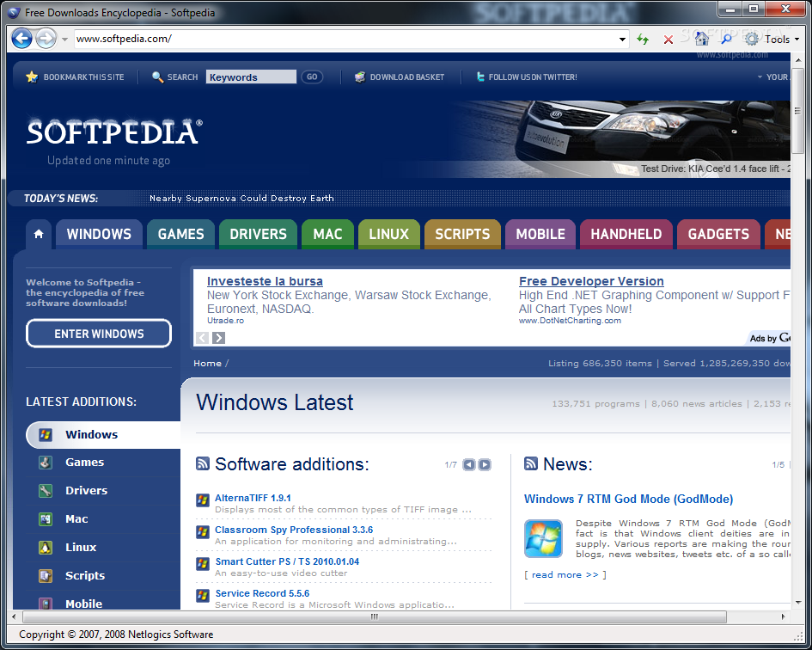Switch to the HANDHELD tab
The image size is (812, 650).
[x=626, y=234]
